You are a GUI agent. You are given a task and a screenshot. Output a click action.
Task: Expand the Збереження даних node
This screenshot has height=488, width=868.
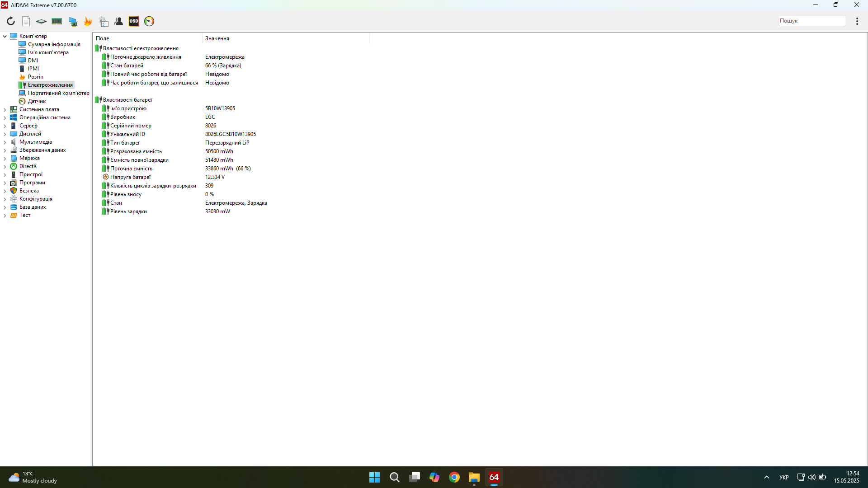tap(5, 150)
